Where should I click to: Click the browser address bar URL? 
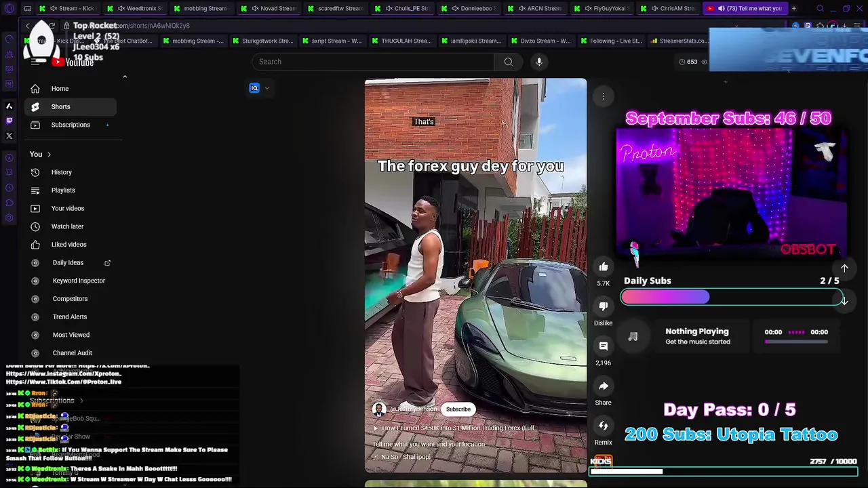coord(153,26)
